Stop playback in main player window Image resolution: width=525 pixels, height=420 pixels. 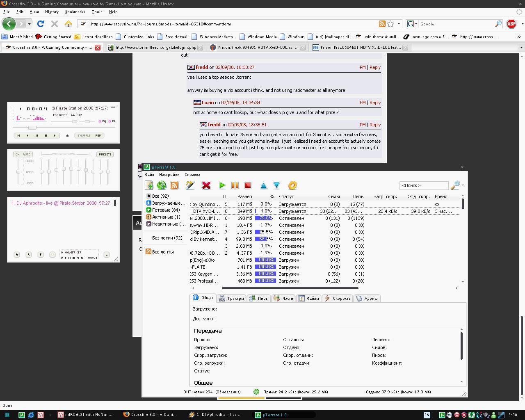[46, 135]
